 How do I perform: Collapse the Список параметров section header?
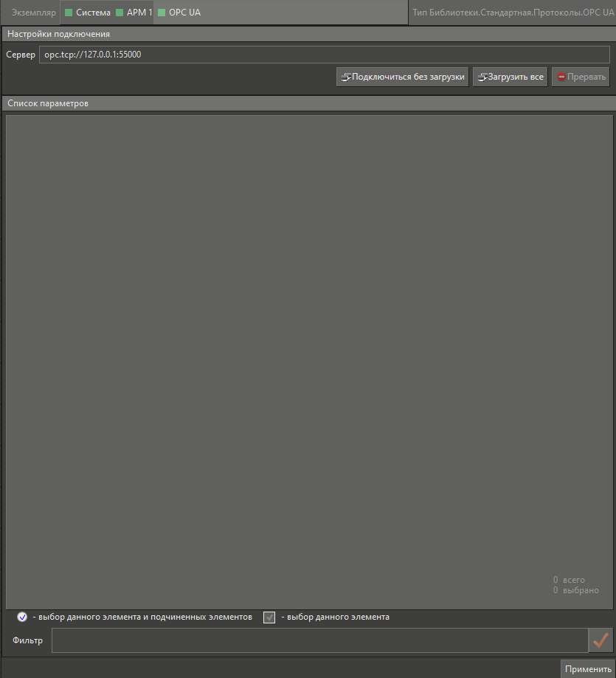(48, 104)
